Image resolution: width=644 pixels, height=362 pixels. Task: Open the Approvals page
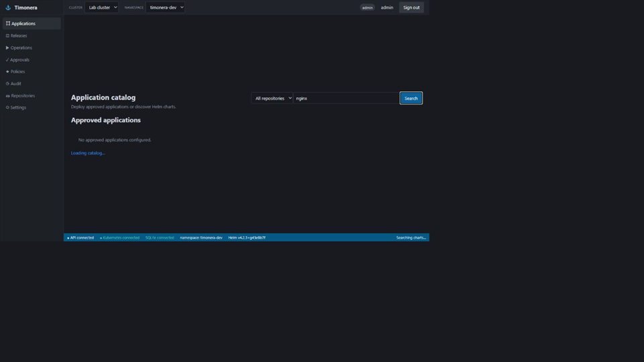click(32, 60)
